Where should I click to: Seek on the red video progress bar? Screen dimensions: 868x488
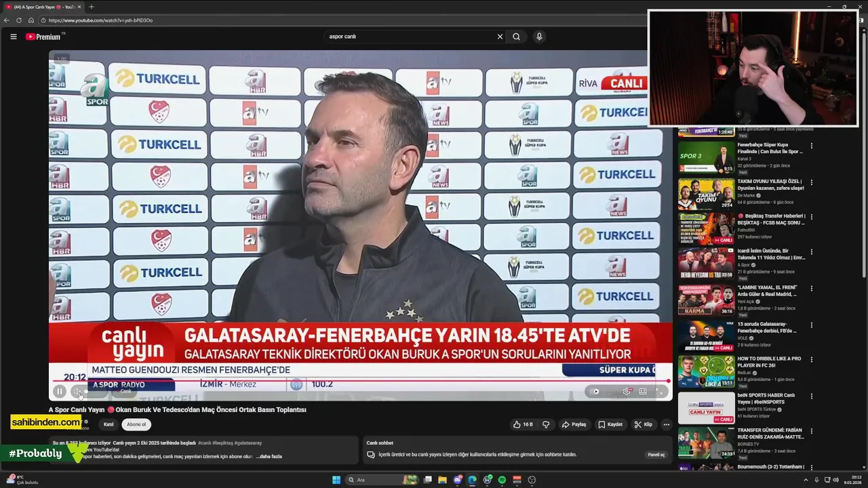[x=360, y=381]
